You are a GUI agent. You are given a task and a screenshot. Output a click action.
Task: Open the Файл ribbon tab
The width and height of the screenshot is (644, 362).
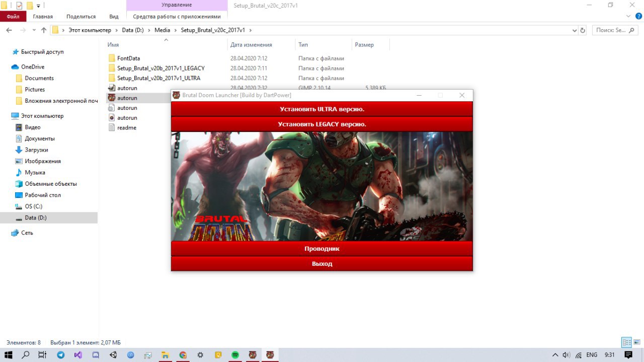[13, 17]
